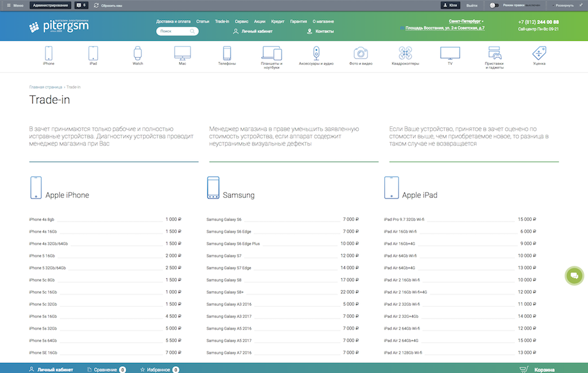Toggle the Режим правки switch
Screen dimensions: 588x373
494,6
